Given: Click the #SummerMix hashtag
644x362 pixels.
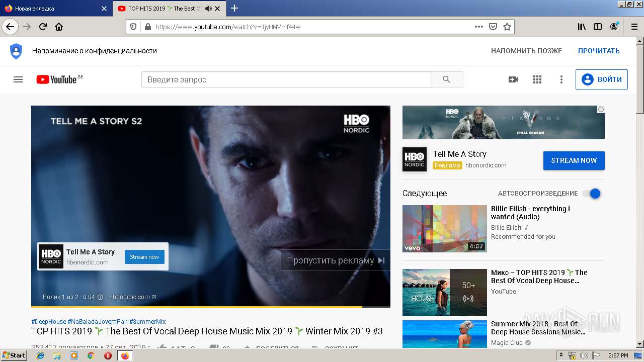Looking at the screenshot, I should tap(147, 322).
